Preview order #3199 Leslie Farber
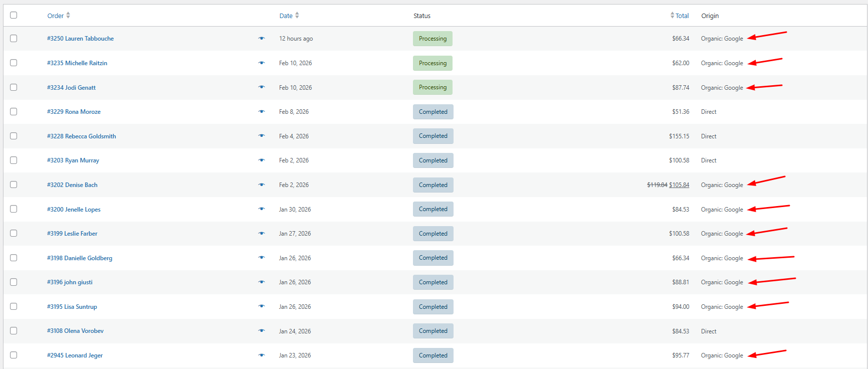 point(261,234)
